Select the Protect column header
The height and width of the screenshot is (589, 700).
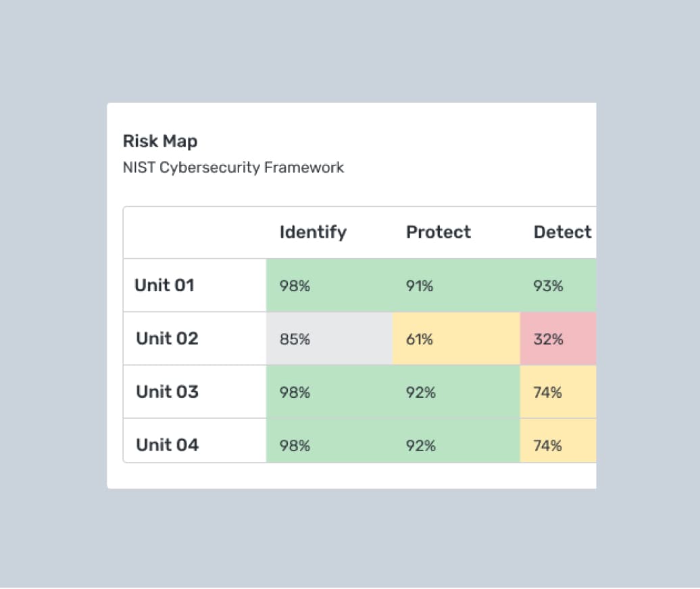(438, 232)
